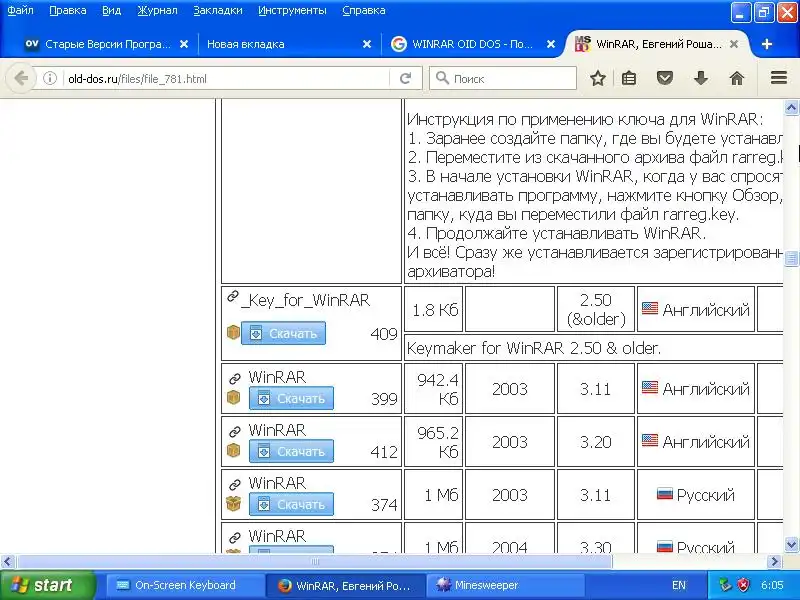Go to home page icon
This screenshot has width=800, height=600.
[x=736, y=79]
